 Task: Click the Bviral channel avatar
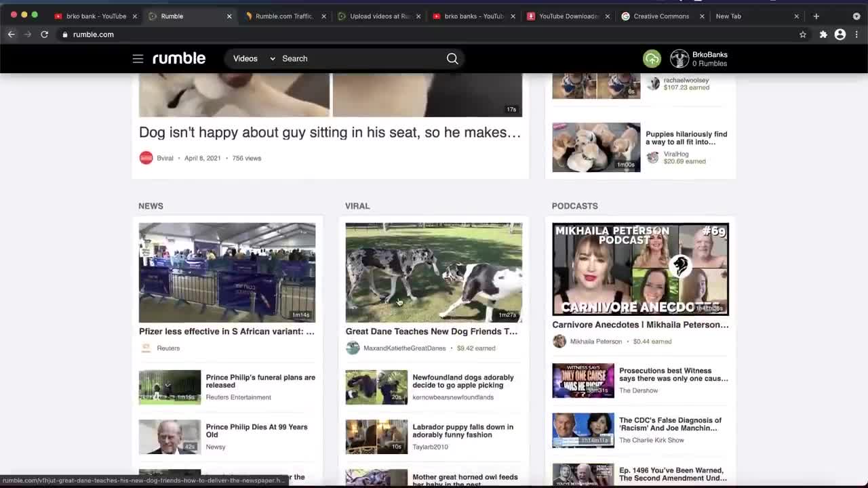[x=146, y=158]
